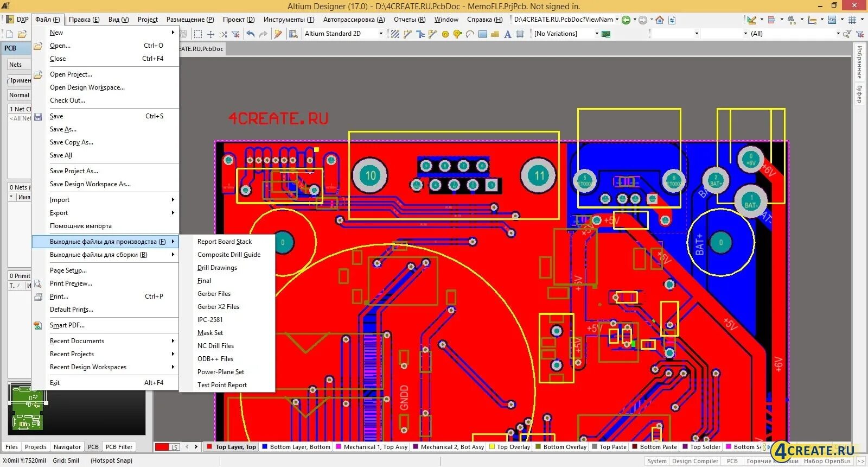Select the Place Polygon Plane tool
Viewport: 868px width, 467px height.
tap(495, 34)
